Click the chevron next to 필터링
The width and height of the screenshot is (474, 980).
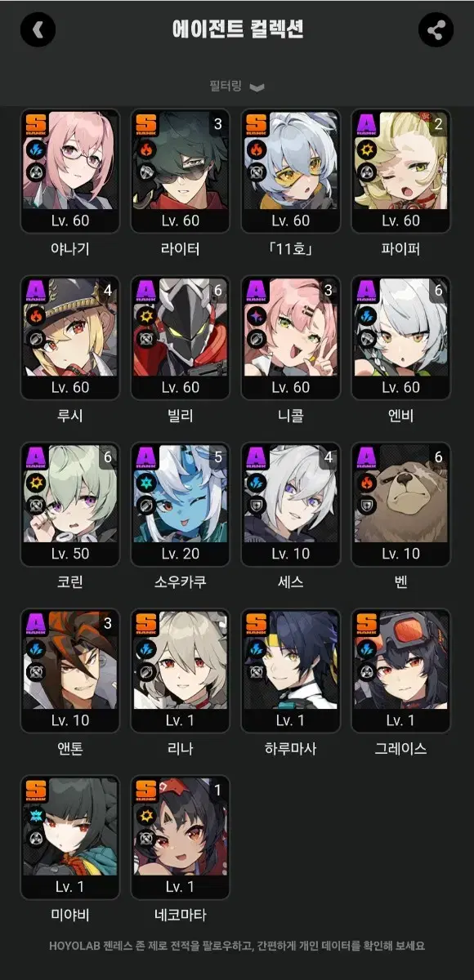[x=257, y=87]
